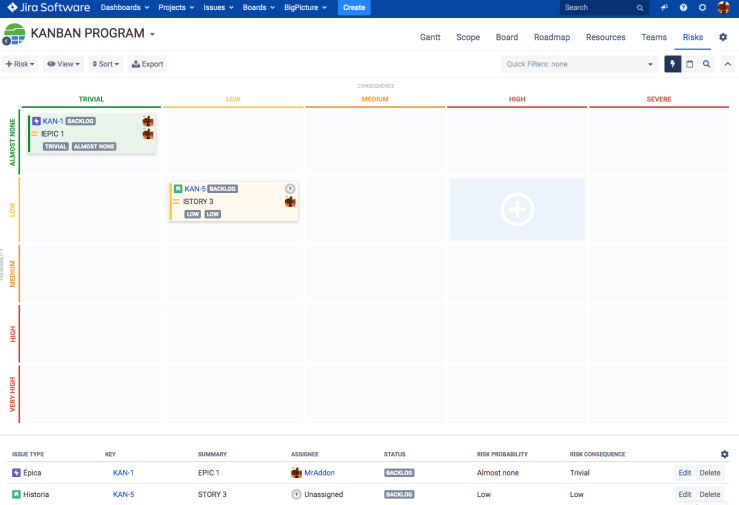Screen dimensions: 739x505
Task: Switch to the Gantt tab
Action: (x=430, y=38)
